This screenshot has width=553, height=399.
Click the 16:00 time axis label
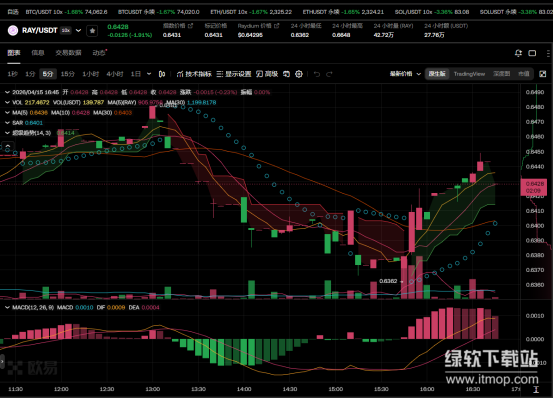click(427, 389)
